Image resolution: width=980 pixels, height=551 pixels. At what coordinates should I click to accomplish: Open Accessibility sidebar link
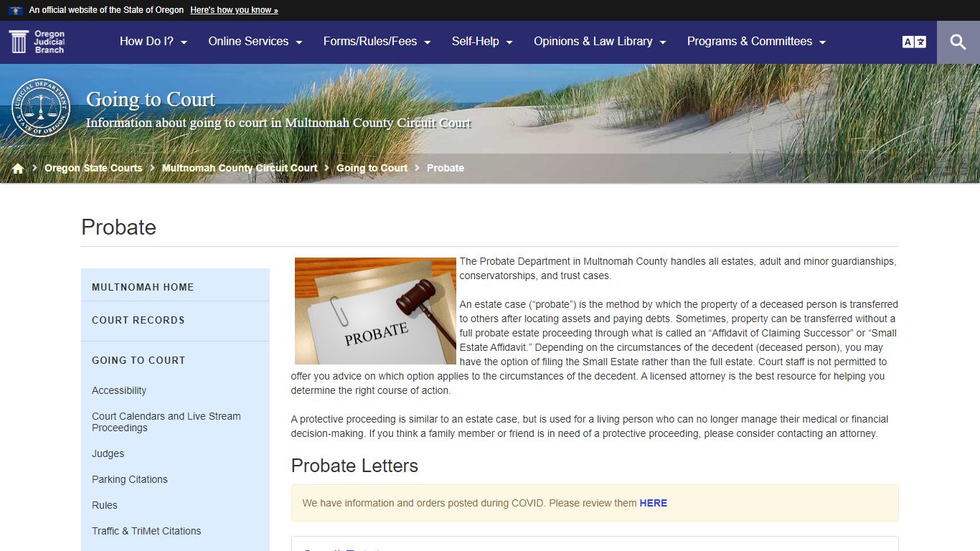click(x=119, y=390)
